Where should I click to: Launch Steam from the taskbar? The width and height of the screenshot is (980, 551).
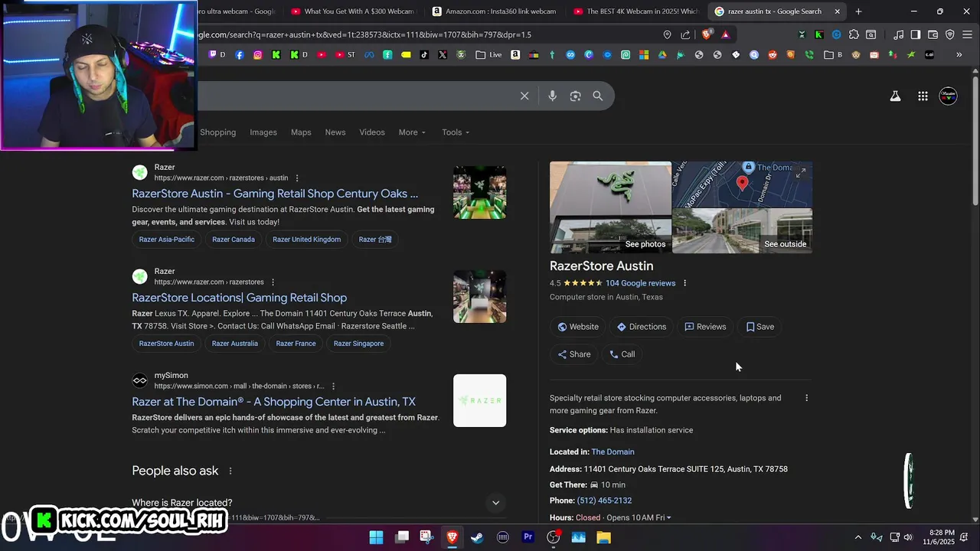point(477,537)
